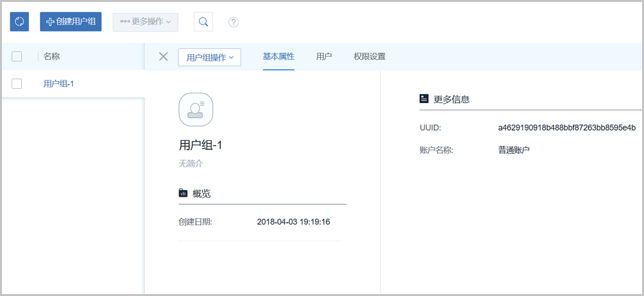Click the refresh icon button
This screenshot has height=296, width=644.
point(19,22)
